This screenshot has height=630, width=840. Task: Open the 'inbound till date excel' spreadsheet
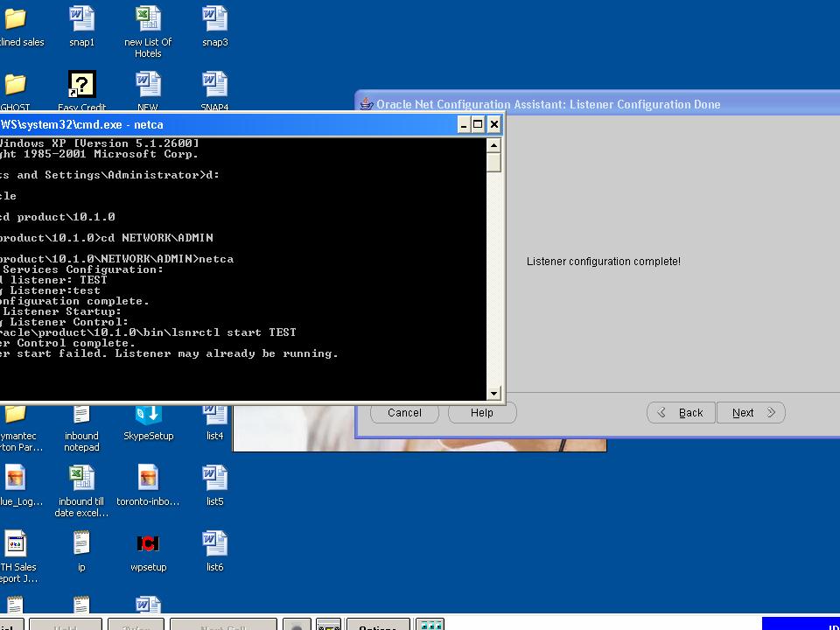pyautogui.click(x=81, y=478)
